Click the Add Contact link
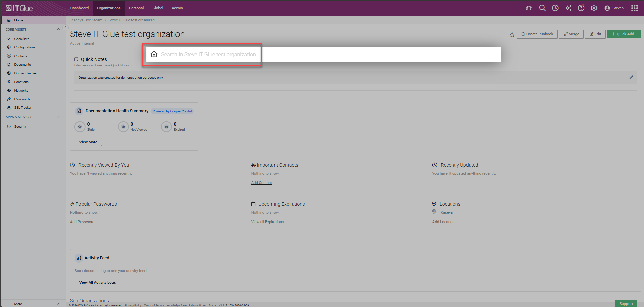The height and width of the screenshot is (307, 644). pyautogui.click(x=261, y=183)
